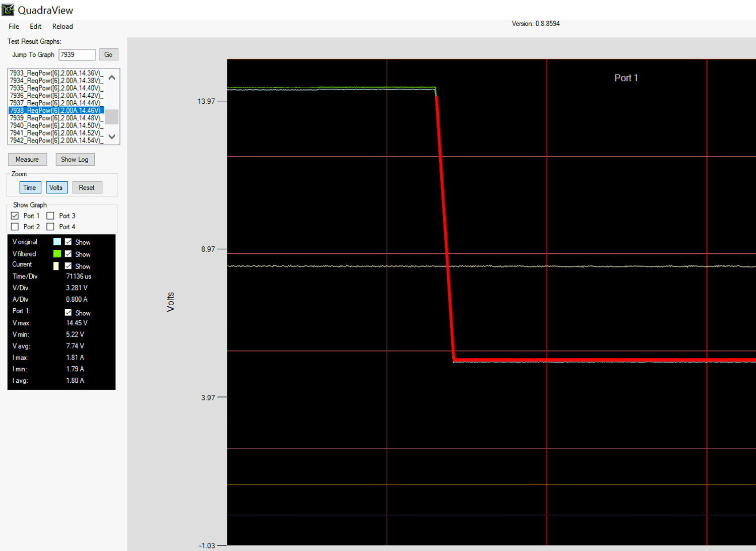Hide the V filtered trace
Screen dimensions: 756x551
[69, 253]
